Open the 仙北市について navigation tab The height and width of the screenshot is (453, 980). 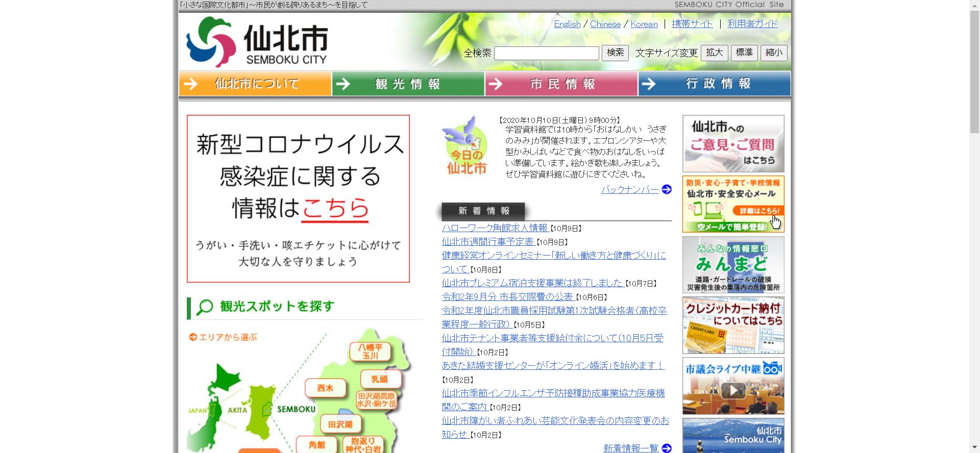[x=255, y=84]
